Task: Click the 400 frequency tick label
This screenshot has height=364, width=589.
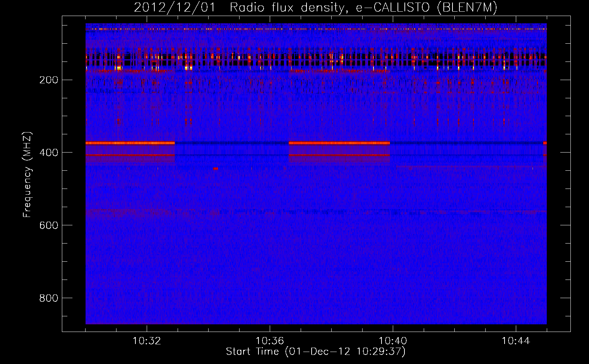Action: [x=49, y=153]
